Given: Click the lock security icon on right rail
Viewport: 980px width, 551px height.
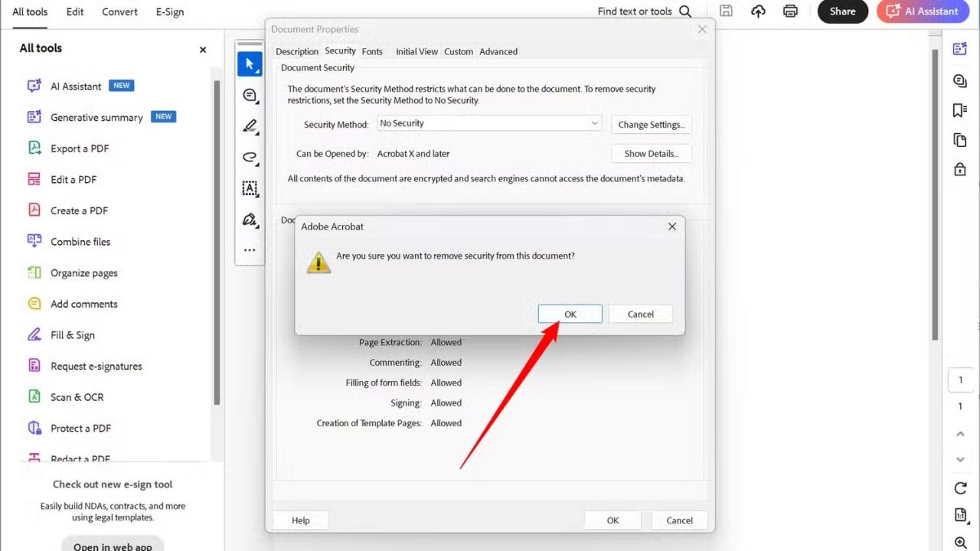Looking at the screenshot, I should coord(959,169).
